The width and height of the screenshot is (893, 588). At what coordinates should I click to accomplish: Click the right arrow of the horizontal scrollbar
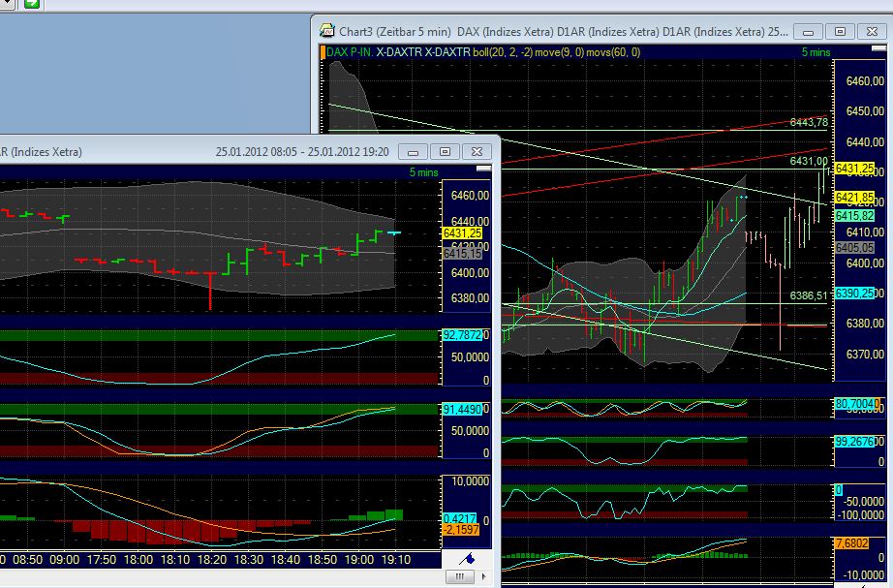(x=484, y=576)
